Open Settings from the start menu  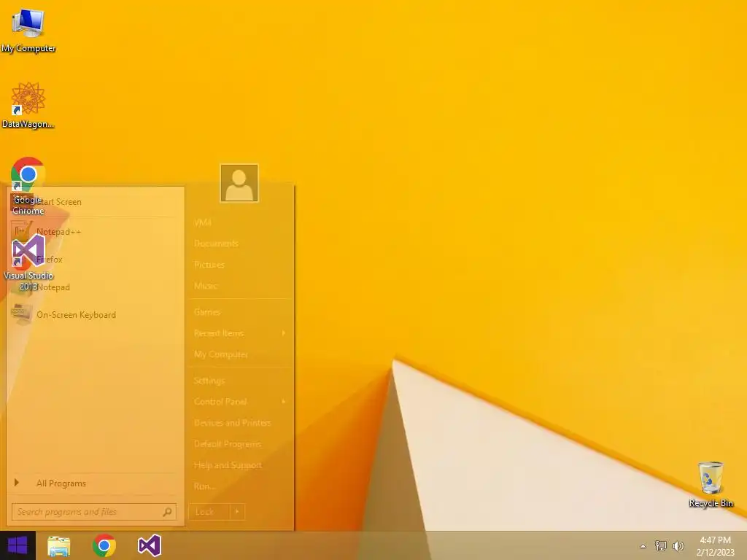pyautogui.click(x=240, y=381)
